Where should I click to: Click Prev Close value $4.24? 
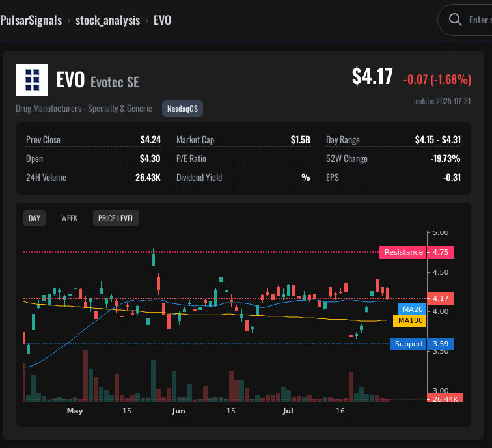[x=150, y=140]
